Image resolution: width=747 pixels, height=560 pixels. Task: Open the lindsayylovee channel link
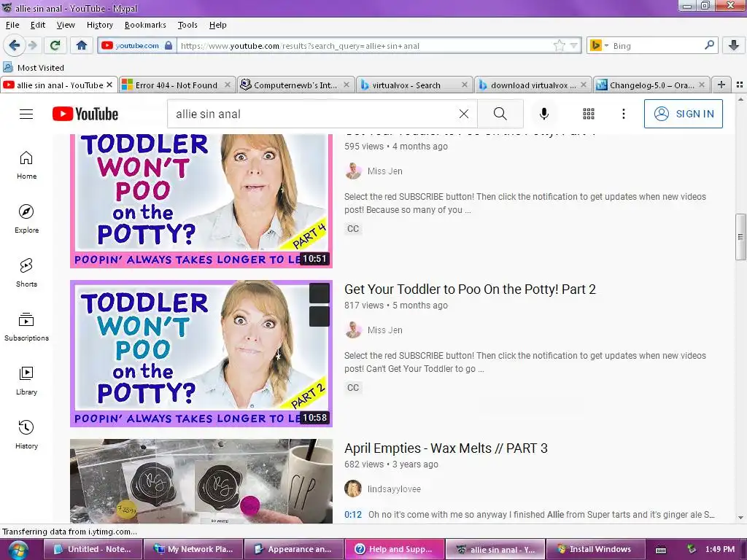pyautogui.click(x=394, y=489)
